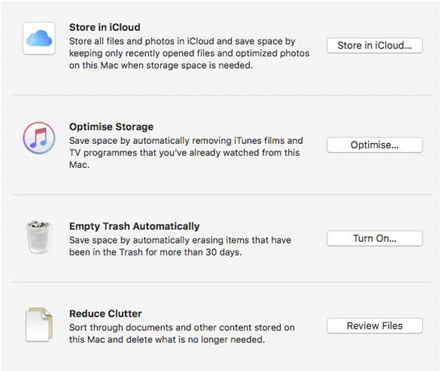Click the word 'Mac.' ending Optimise description
This screenshot has width=440, height=371.
click(x=79, y=165)
